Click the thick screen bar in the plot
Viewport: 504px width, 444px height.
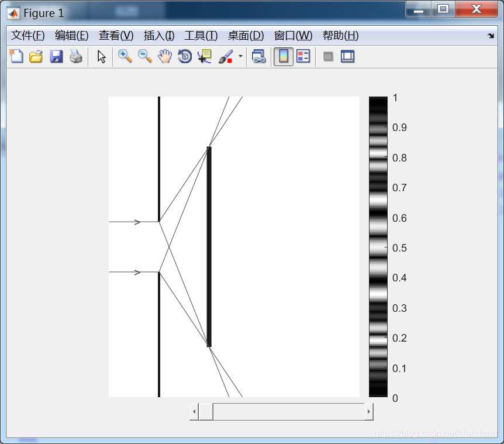(x=209, y=247)
